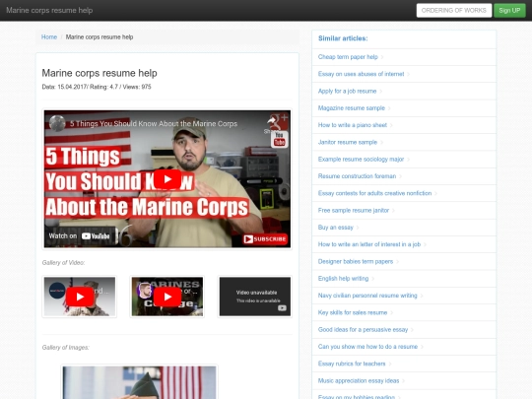Open Music appreciation essay ideas link

point(359,380)
